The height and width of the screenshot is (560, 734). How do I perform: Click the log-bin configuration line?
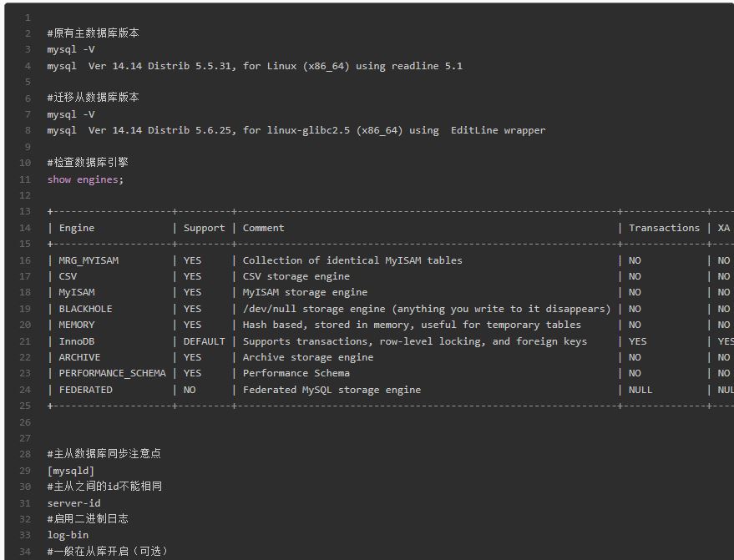(68, 535)
